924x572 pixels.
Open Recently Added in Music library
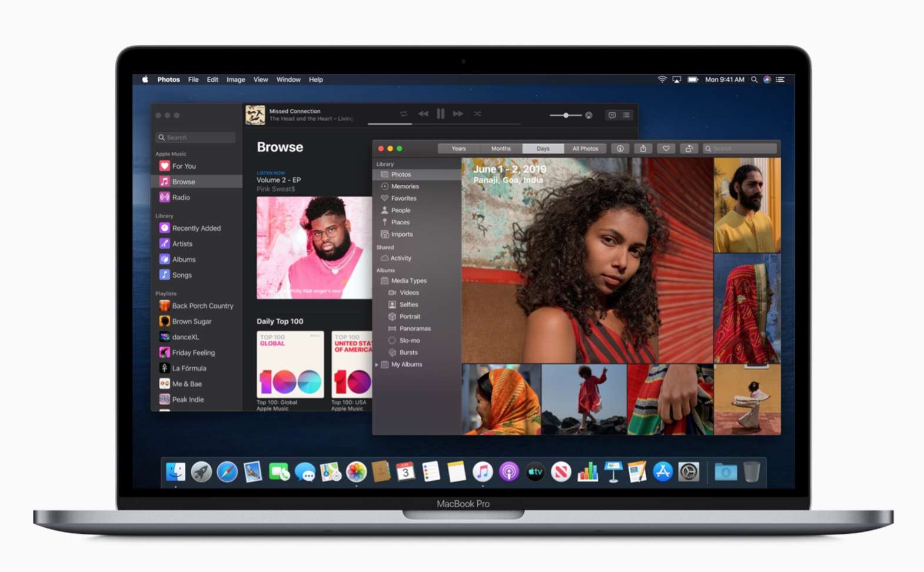point(197,228)
